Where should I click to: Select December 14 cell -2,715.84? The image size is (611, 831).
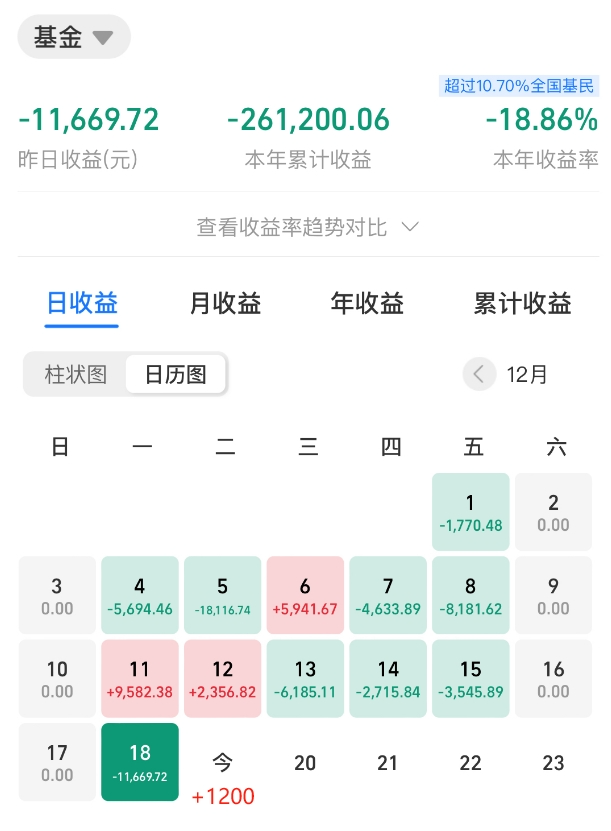tap(388, 678)
